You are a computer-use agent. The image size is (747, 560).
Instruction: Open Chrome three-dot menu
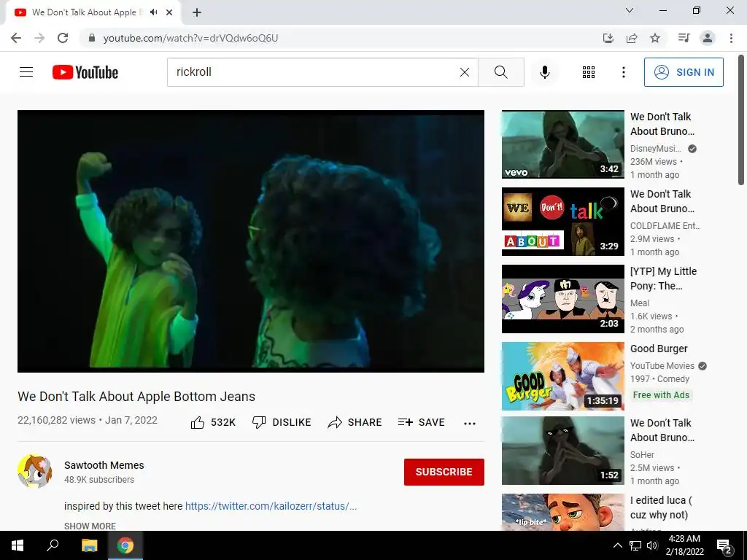tap(731, 38)
